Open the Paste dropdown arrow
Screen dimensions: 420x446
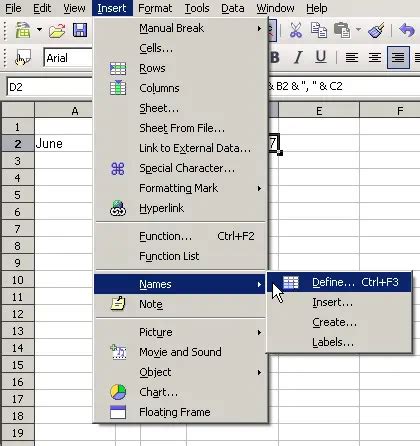coord(358,30)
